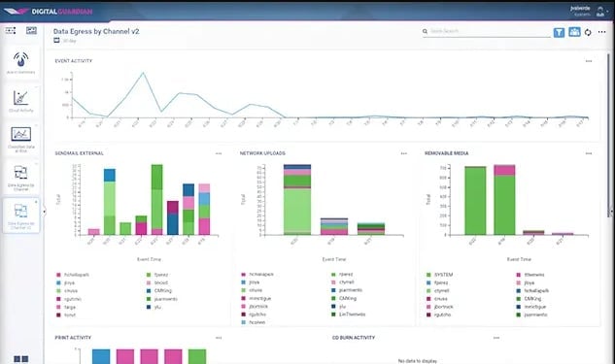615x364 pixels.
Task: Toggle CMKing legend entry in Sendmail External
Action: pyautogui.click(x=159, y=291)
